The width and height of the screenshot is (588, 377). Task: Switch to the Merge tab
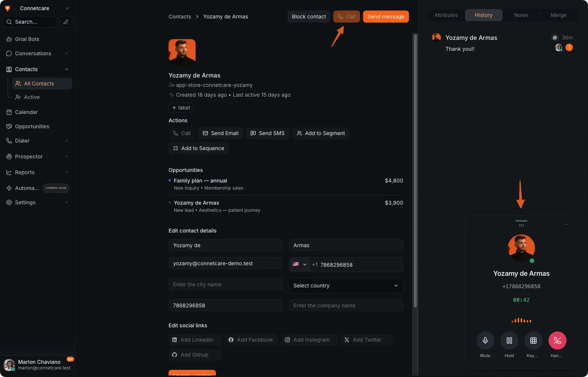click(x=558, y=15)
